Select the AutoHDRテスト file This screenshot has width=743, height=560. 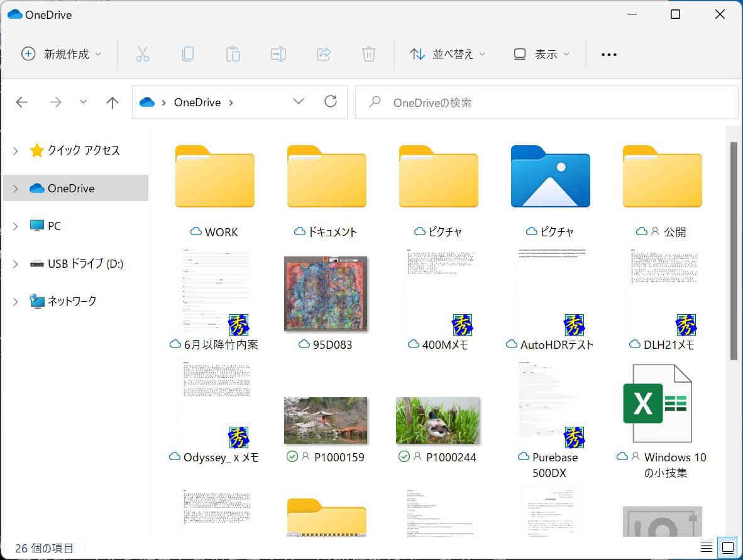(550, 299)
